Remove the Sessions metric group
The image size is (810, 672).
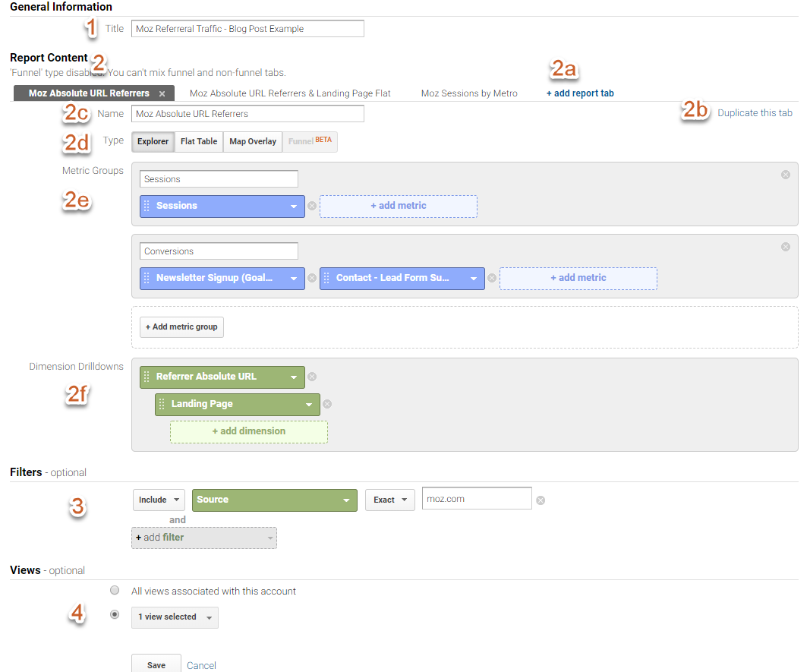[x=786, y=175]
